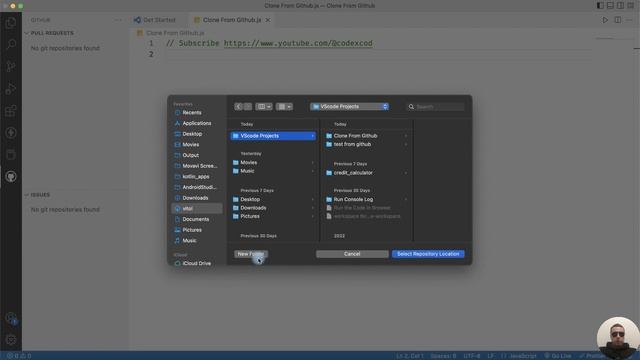Close the Clone From Github.js tab
Image resolution: width=640 pixels, height=360 pixels.
pos(268,20)
